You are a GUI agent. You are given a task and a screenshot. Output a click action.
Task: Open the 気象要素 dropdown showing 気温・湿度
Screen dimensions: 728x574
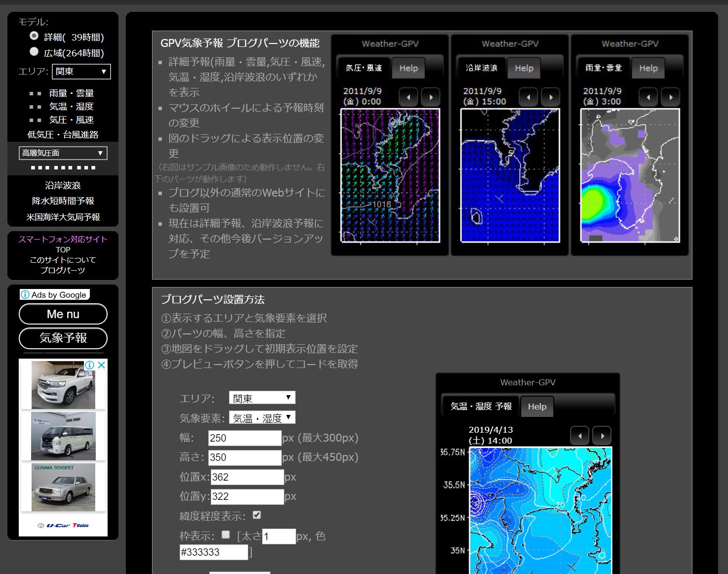tap(262, 417)
